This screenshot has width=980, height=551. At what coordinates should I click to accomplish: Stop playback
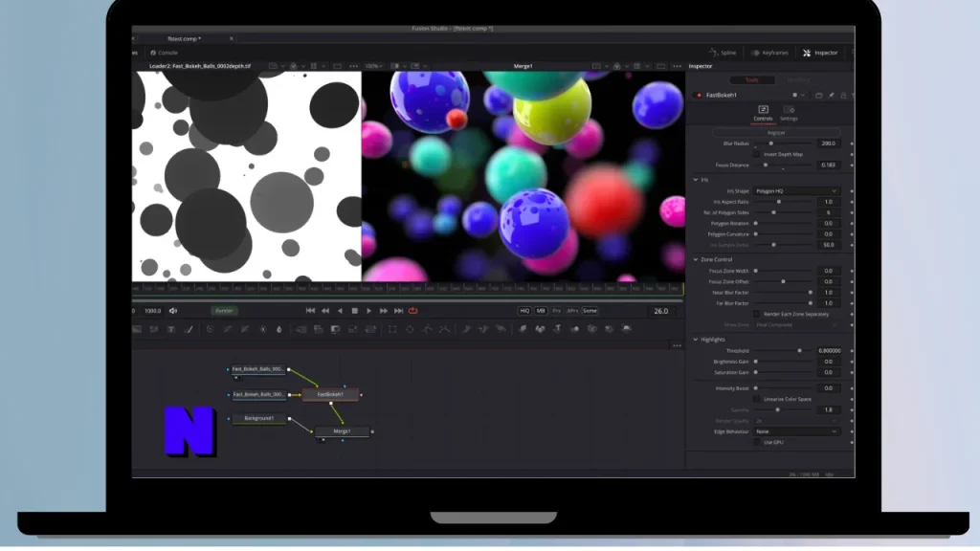(354, 311)
